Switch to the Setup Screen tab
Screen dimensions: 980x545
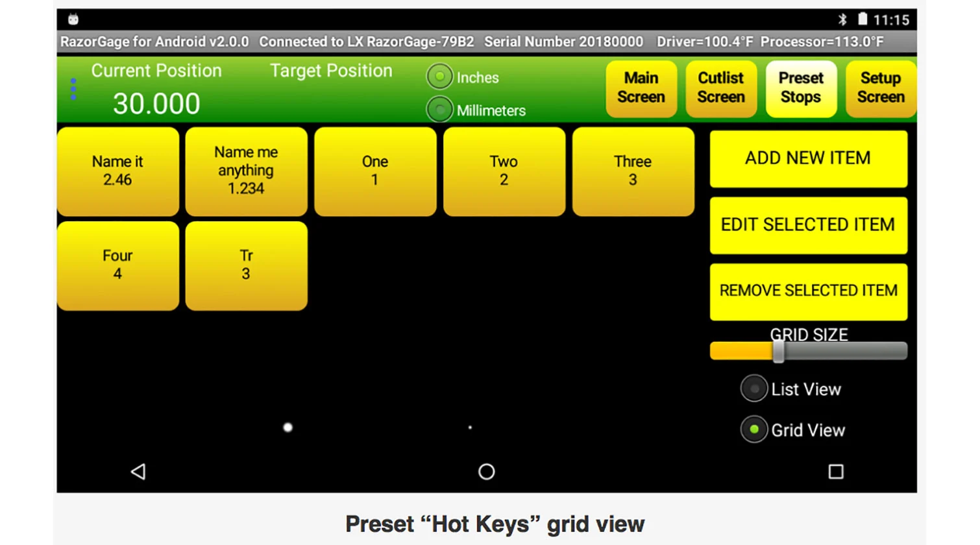(x=880, y=88)
